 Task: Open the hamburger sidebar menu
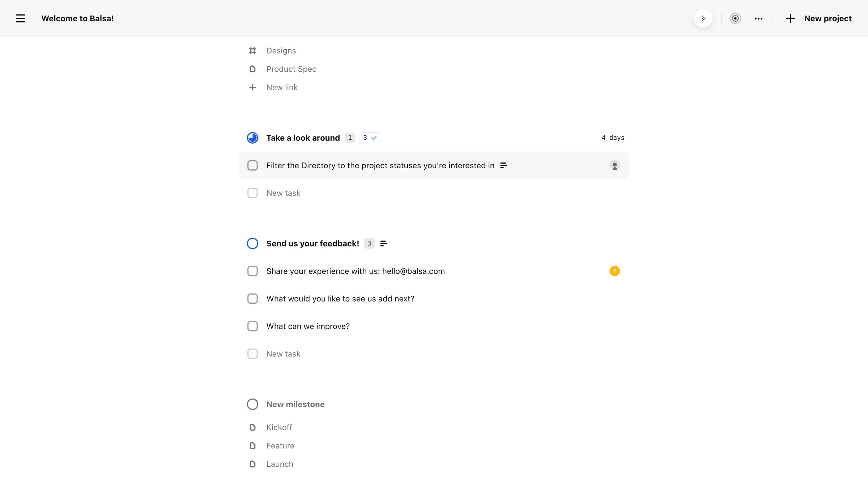point(21,18)
